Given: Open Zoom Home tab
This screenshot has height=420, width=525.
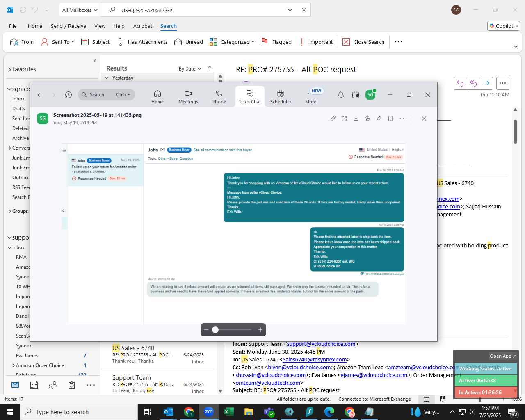Looking at the screenshot, I should pyautogui.click(x=157, y=97).
